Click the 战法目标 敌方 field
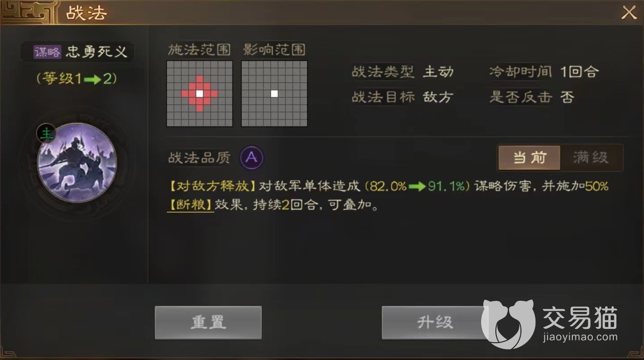Image resolution: width=644 pixels, height=360 pixels. tap(403, 97)
